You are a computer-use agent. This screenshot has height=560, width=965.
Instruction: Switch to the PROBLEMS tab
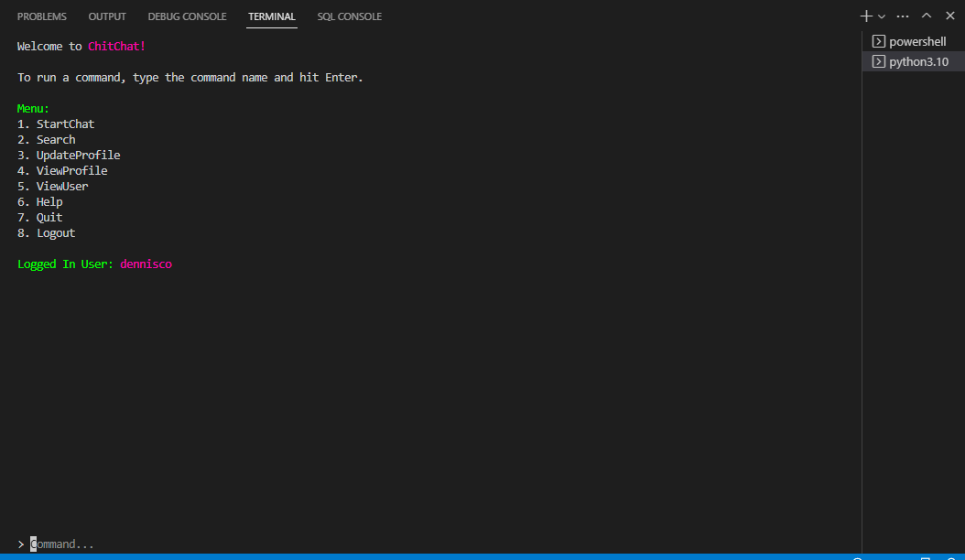tap(42, 16)
